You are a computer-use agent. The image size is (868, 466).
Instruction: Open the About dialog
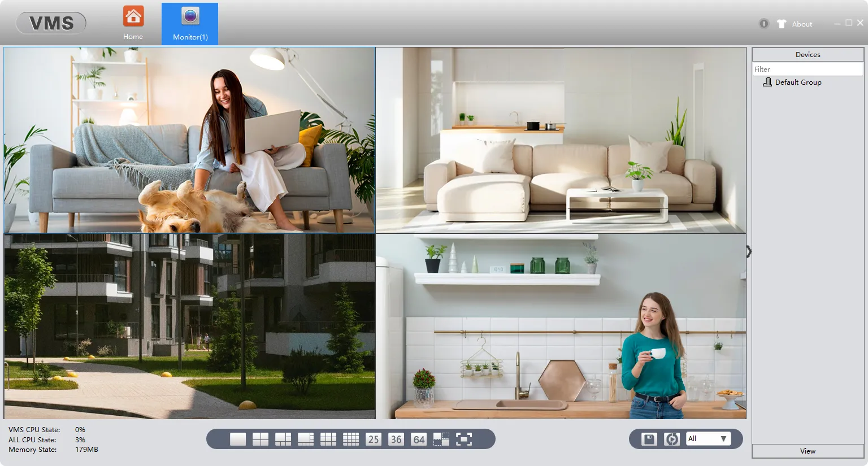tap(801, 24)
